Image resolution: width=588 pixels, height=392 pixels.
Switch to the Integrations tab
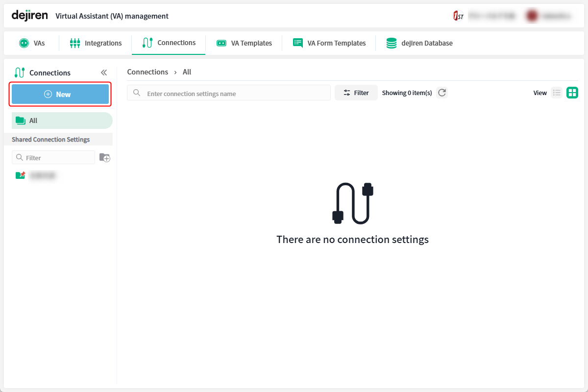click(x=96, y=43)
